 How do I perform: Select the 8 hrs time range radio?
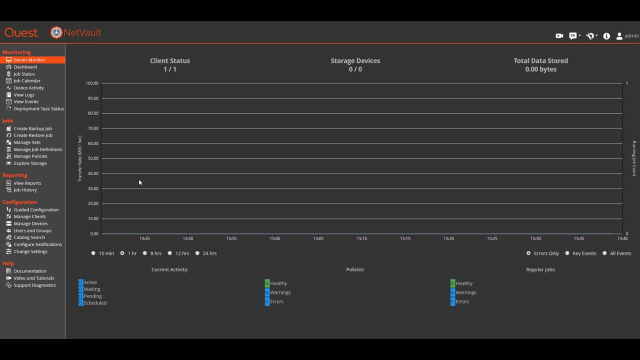coord(144,253)
